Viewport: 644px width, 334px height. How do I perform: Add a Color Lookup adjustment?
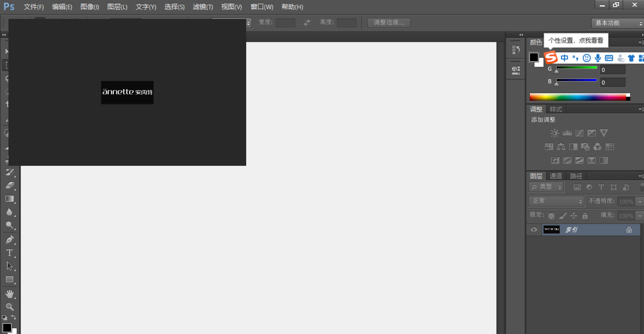[x=610, y=147]
